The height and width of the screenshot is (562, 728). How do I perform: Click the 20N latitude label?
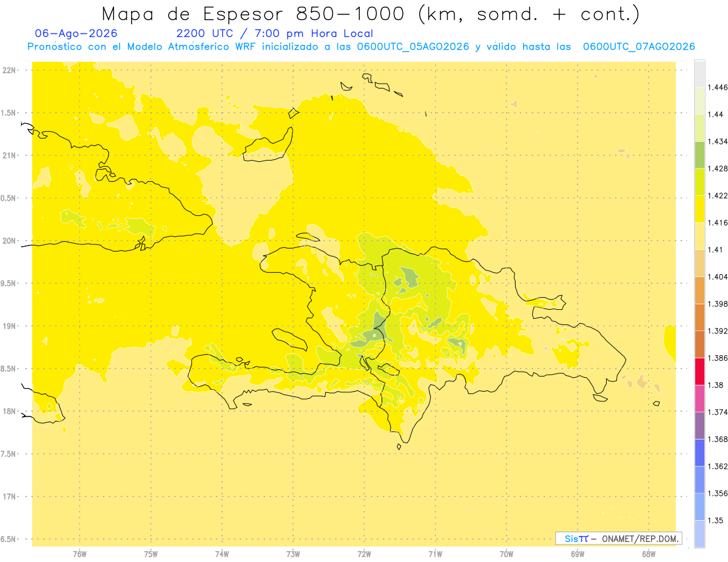point(10,241)
